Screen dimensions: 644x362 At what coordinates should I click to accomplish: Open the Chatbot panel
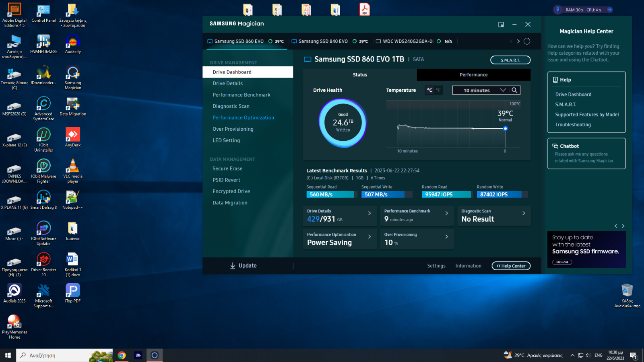click(586, 154)
